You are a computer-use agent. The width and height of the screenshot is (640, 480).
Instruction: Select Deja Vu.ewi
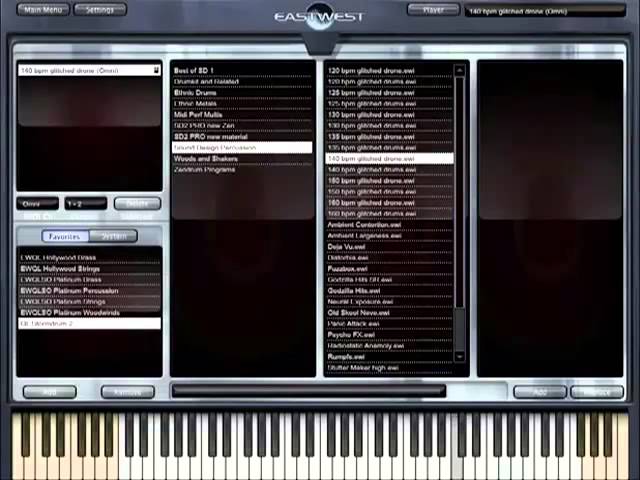point(389,247)
